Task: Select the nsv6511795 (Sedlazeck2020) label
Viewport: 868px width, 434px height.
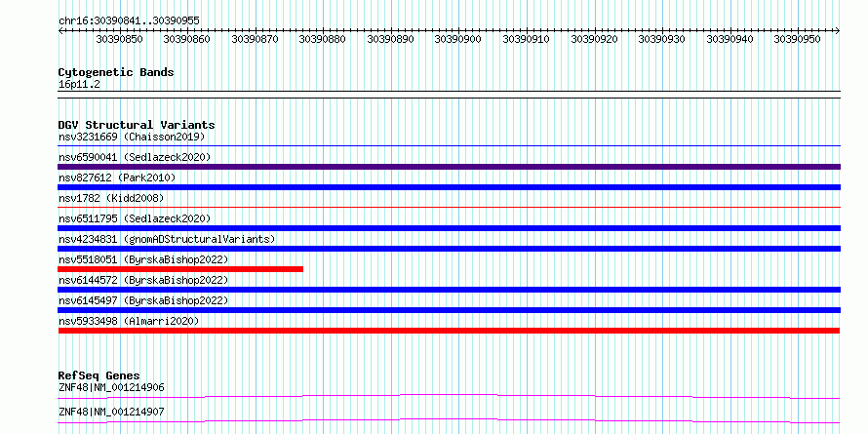Action: [x=135, y=218]
